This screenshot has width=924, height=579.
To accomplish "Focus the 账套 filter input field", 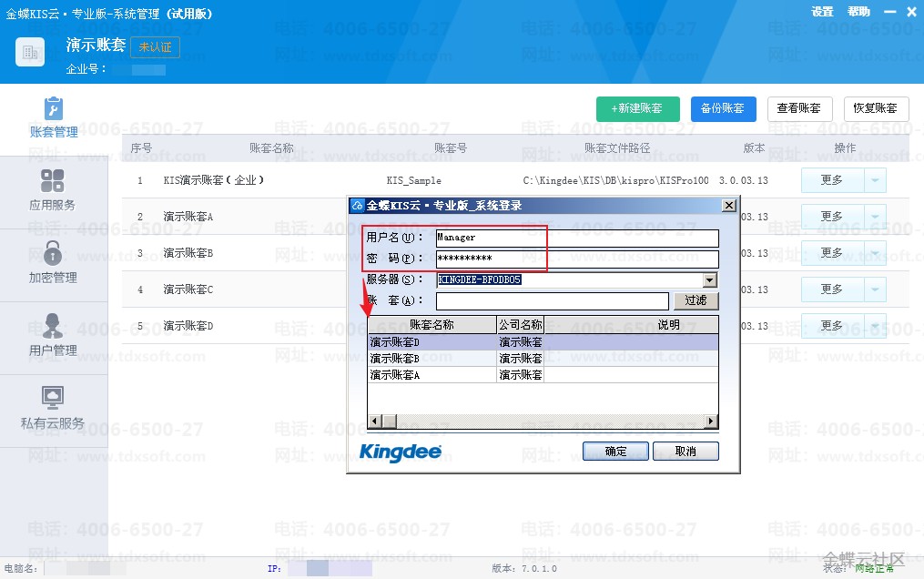I will [553, 301].
